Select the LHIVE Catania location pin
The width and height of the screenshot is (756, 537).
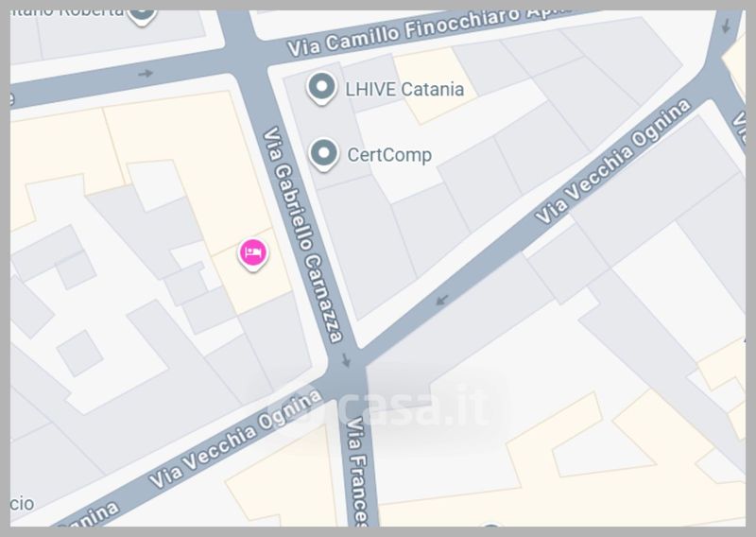click(321, 88)
